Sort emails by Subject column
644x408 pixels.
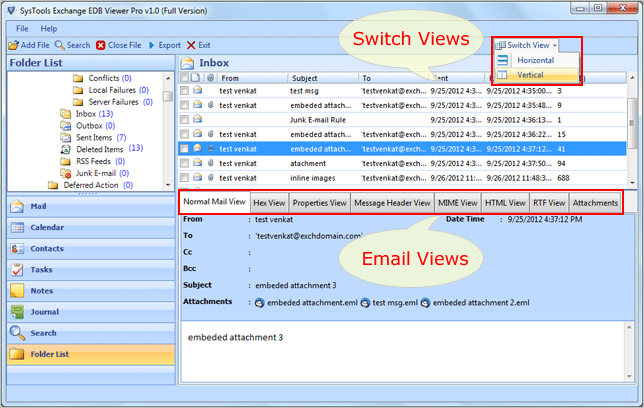(323, 78)
